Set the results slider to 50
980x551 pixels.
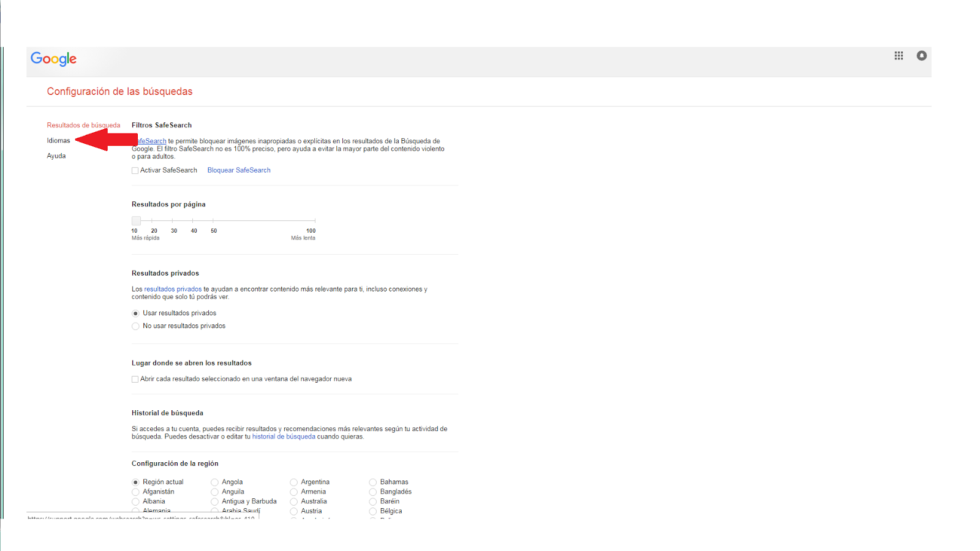213,220
